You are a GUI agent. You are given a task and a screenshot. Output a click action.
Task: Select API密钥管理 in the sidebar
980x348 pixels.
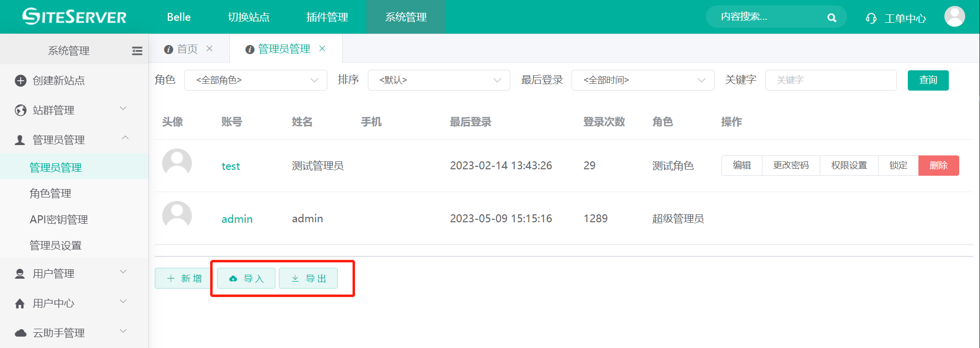tap(59, 219)
